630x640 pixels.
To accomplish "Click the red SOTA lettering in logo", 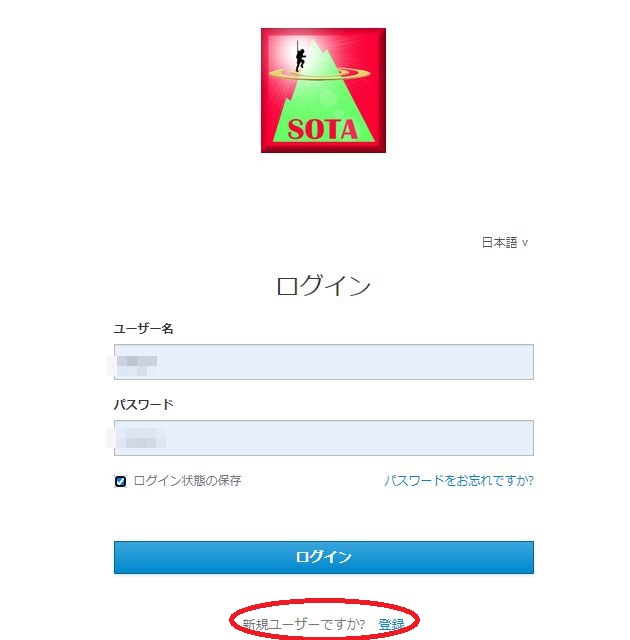I will (x=322, y=130).
